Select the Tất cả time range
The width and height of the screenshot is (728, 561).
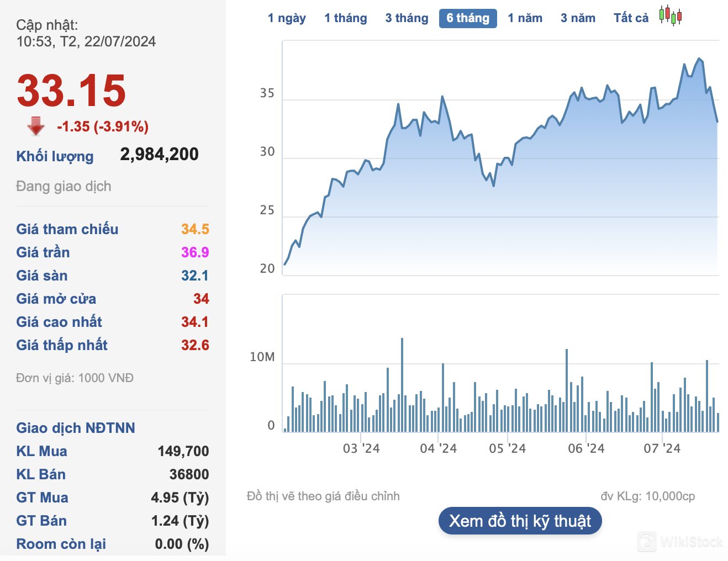pyautogui.click(x=631, y=18)
